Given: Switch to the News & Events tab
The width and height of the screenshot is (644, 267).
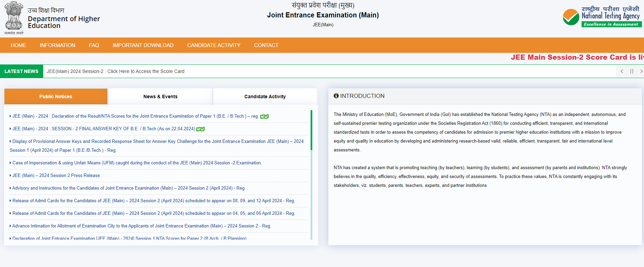Looking at the screenshot, I should click(x=160, y=97).
